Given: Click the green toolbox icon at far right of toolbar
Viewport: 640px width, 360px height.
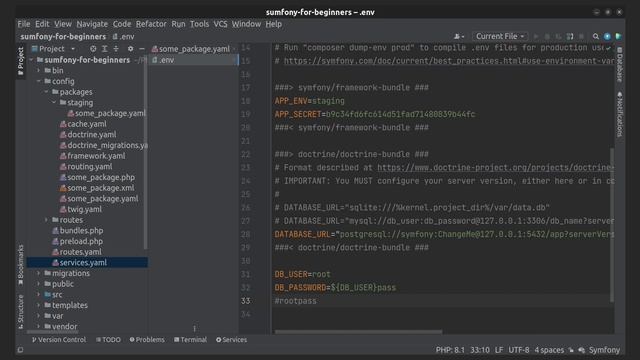Looking at the screenshot, I should pyautogui.click(x=619, y=36).
